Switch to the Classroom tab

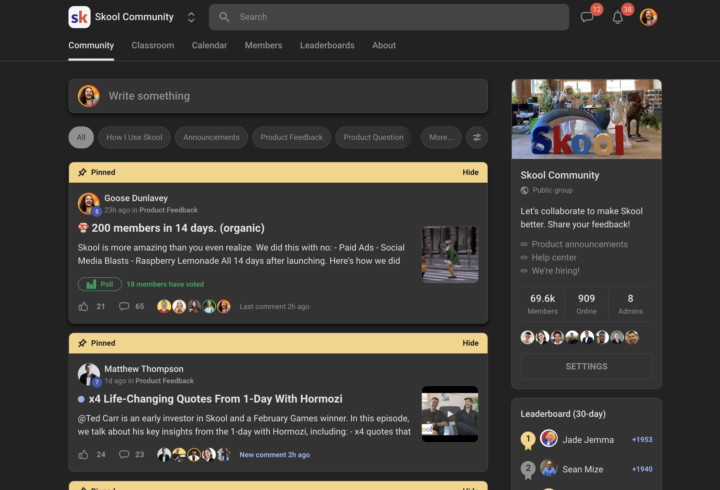point(153,45)
